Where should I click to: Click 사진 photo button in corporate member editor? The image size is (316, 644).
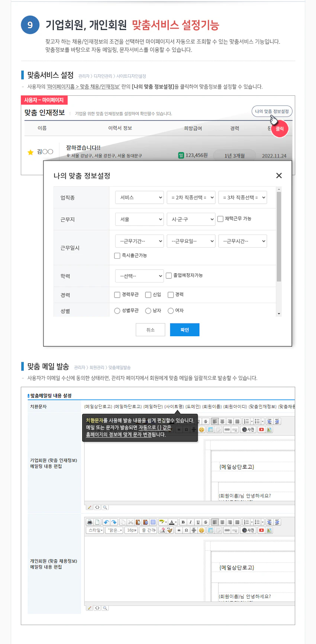pos(248,429)
